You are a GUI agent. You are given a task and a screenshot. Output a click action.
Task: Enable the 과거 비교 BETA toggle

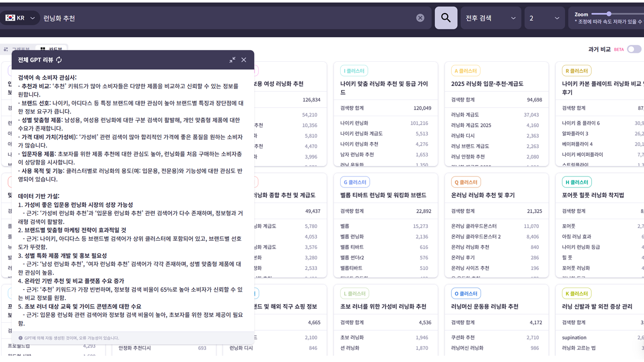point(634,49)
